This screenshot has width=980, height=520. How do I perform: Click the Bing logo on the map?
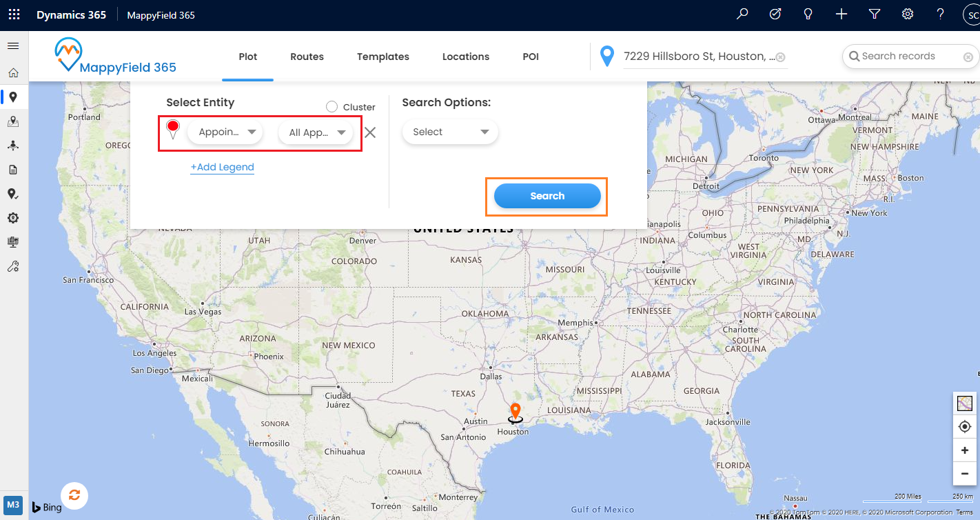point(47,508)
